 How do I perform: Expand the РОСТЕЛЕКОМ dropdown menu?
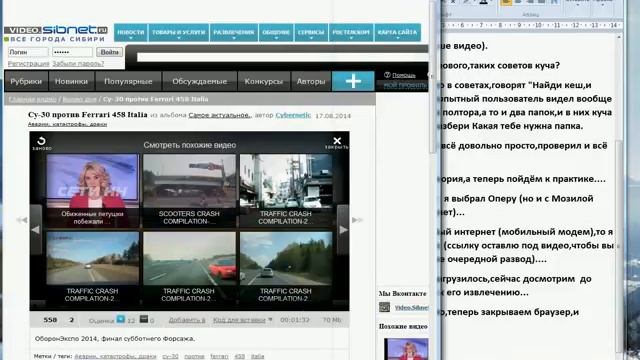tap(351, 33)
